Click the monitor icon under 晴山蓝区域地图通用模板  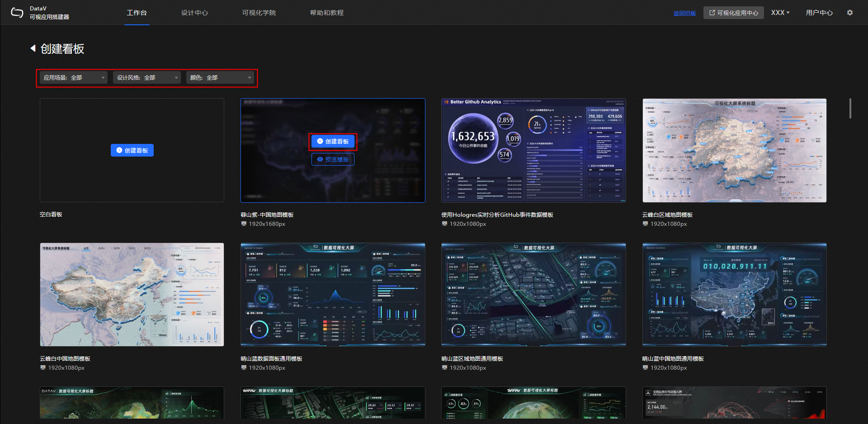click(x=444, y=367)
